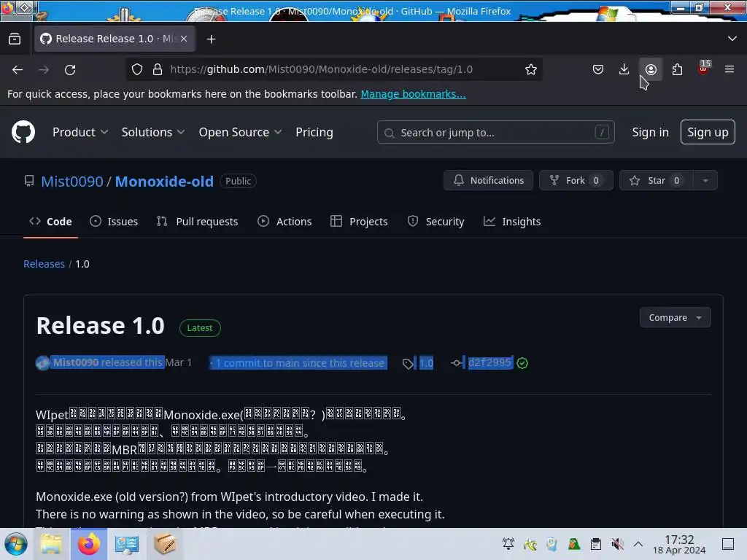Viewport: 747px width, 560px height.
Task: Switch to the Actions tab
Action: click(x=285, y=222)
